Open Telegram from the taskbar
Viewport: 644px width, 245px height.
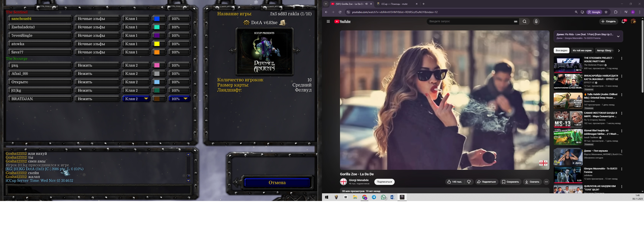pos(374,197)
